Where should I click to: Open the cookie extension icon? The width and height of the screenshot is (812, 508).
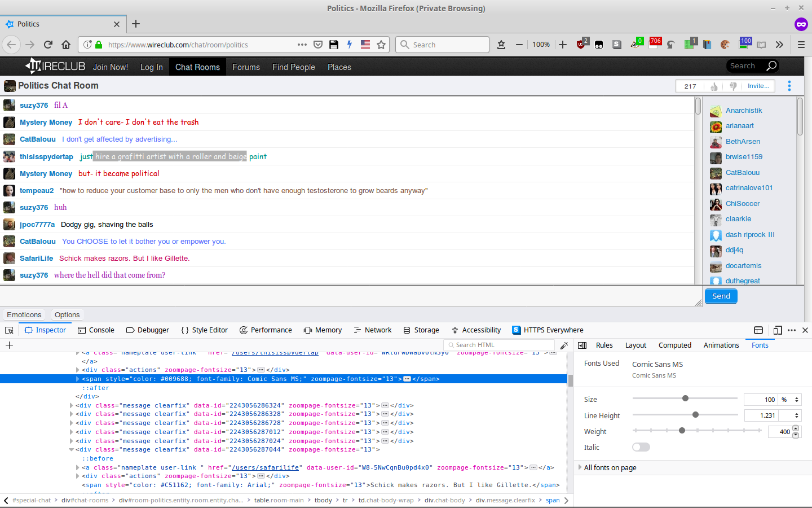click(x=725, y=45)
